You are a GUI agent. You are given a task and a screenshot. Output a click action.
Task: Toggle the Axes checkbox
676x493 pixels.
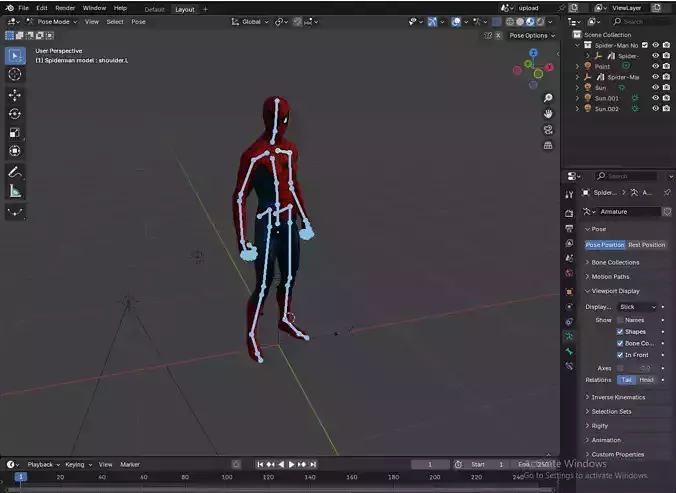(x=620, y=368)
